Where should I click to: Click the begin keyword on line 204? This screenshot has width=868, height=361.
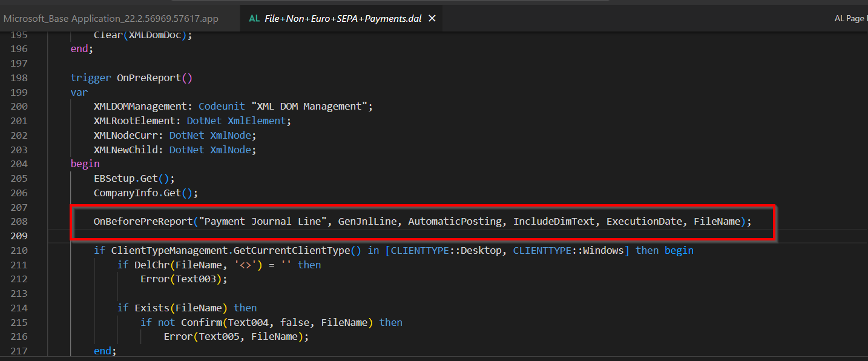84,164
